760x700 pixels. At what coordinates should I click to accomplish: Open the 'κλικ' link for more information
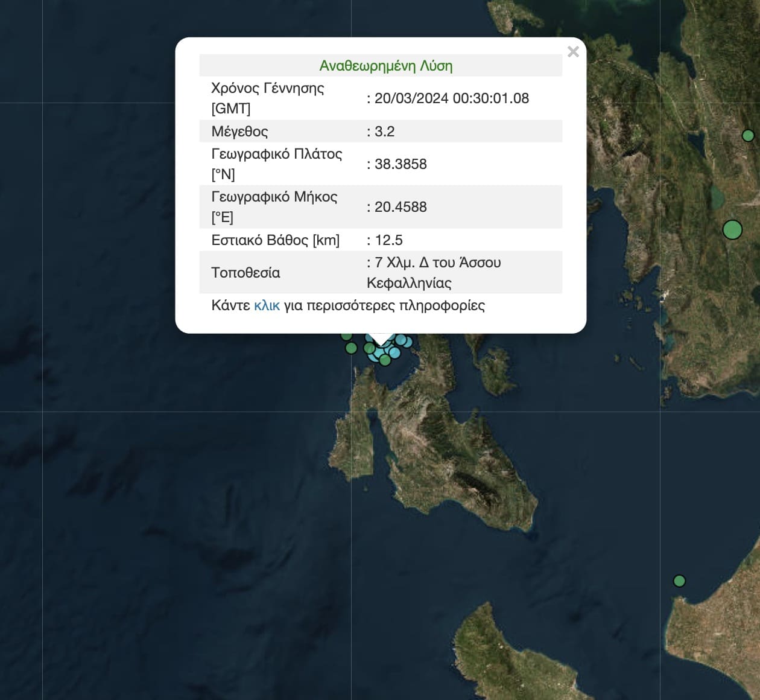click(267, 305)
